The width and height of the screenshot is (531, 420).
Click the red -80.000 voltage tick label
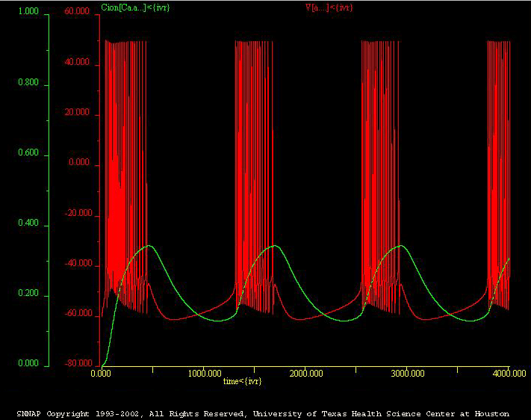click(76, 364)
